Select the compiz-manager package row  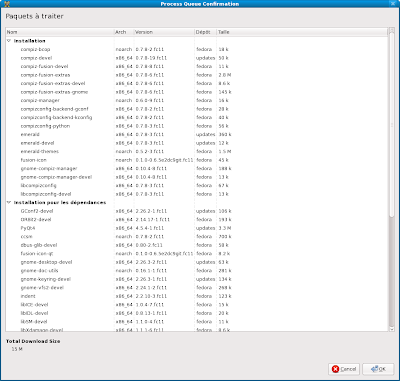[197, 100]
